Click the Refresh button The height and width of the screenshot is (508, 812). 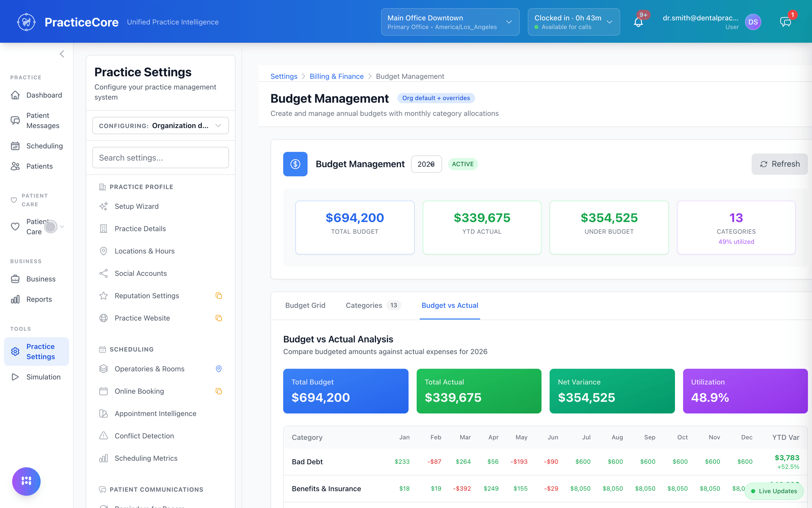click(780, 164)
